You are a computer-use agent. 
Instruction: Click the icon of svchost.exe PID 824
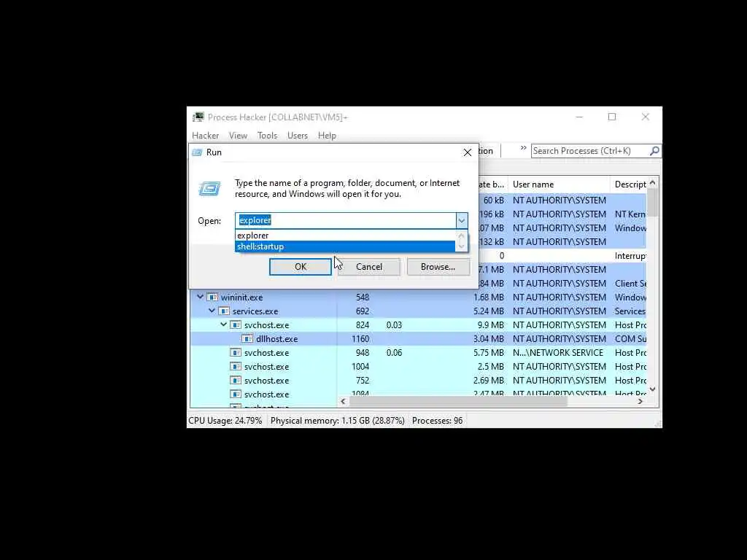[x=236, y=324]
